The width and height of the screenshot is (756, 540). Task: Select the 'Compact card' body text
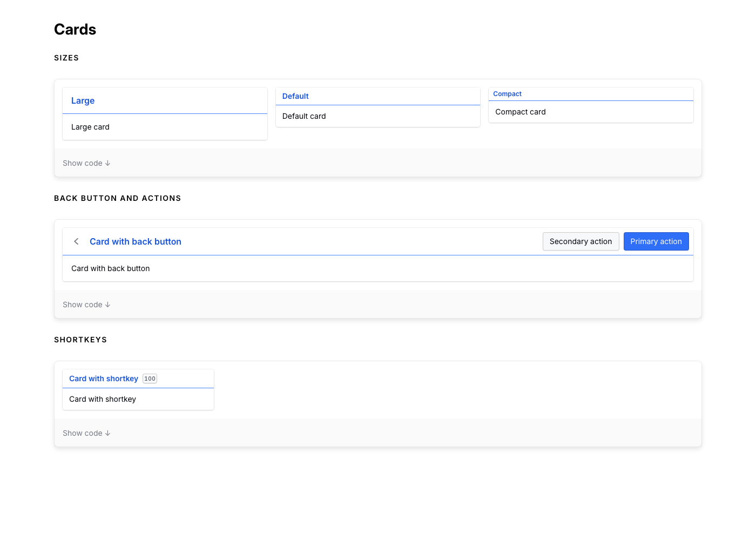[x=520, y=112]
